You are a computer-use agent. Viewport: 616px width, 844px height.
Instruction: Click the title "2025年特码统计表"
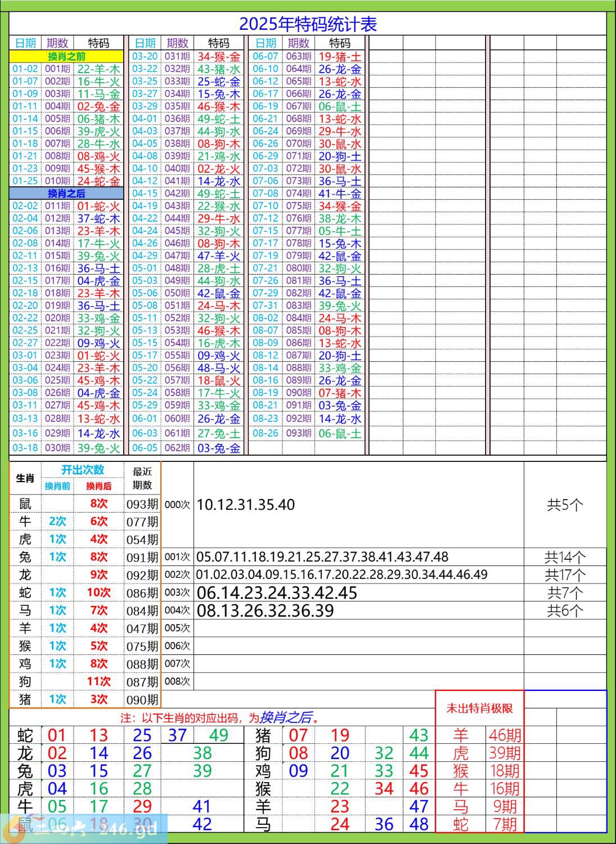[x=308, y=24]
